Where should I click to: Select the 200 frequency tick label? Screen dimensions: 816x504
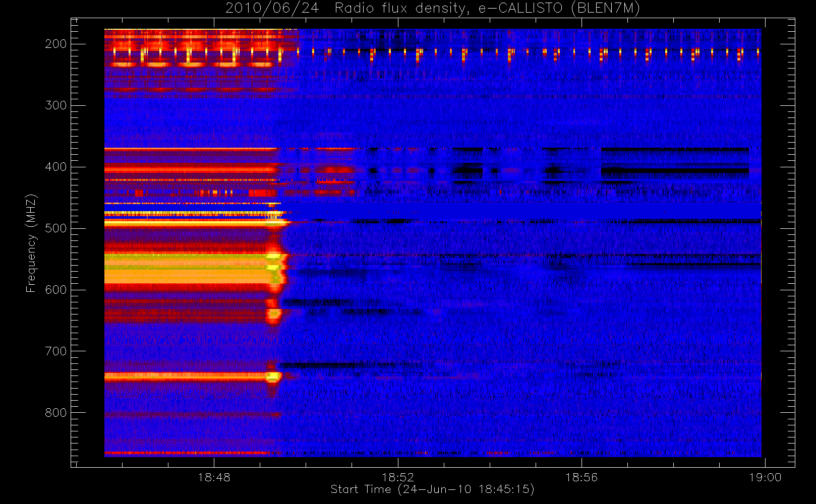tap(56, 44)
